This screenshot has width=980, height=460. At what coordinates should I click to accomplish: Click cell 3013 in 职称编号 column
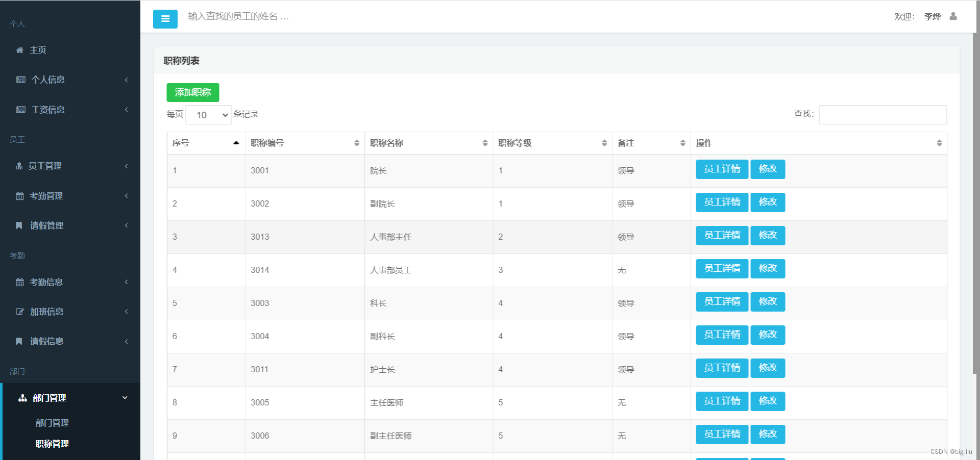tap(305, 237)
